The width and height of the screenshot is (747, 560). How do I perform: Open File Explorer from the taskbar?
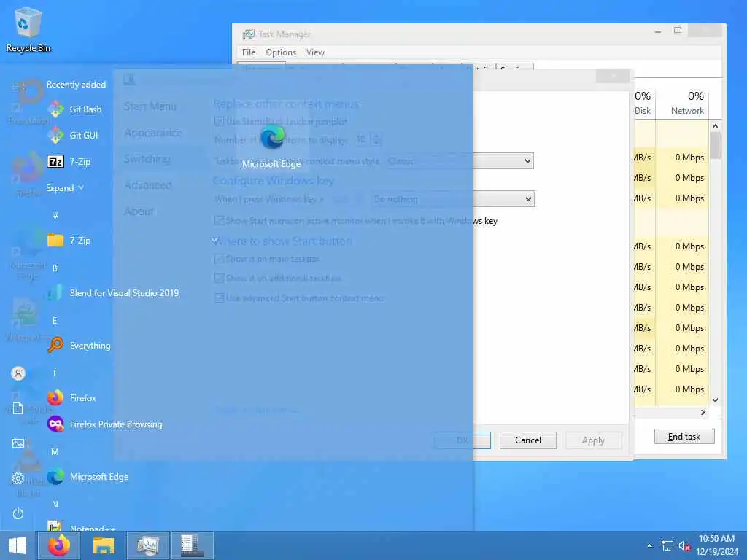click(104, 545)
